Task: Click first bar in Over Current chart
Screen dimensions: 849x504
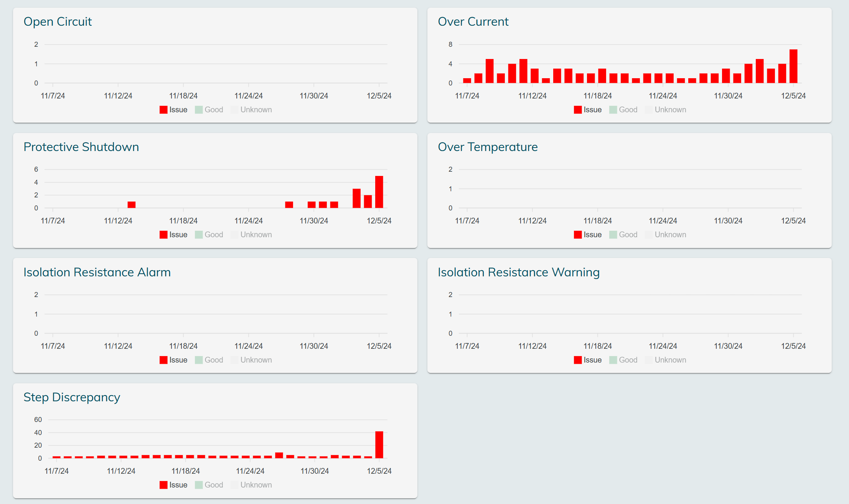Action: (x=467, y=80)
